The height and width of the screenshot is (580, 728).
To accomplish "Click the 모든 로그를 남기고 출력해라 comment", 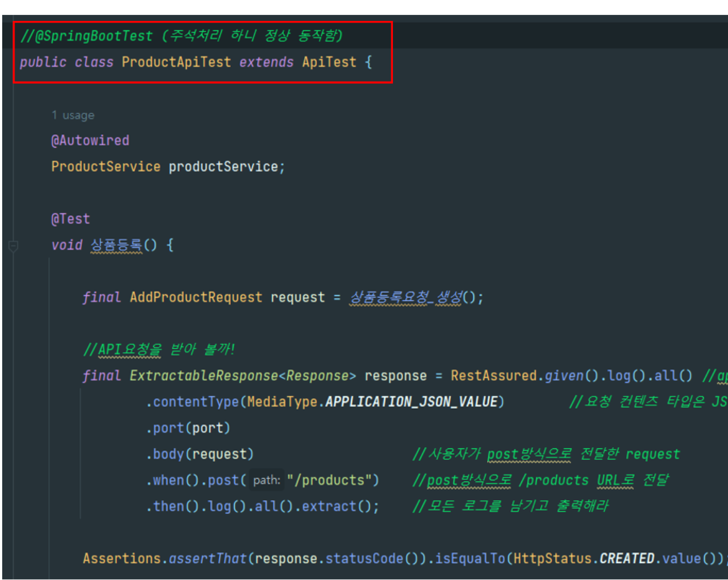I will point(511,506).
